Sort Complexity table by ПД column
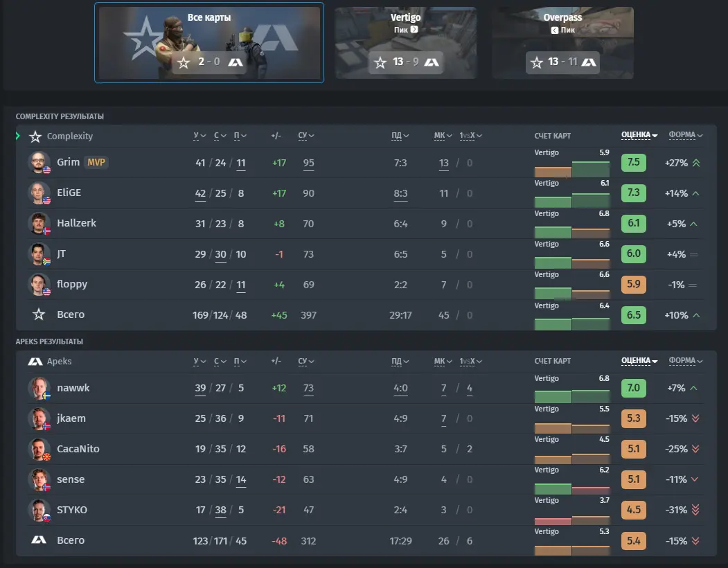Viewport: 728px width, 568px height. pos(400,136)
